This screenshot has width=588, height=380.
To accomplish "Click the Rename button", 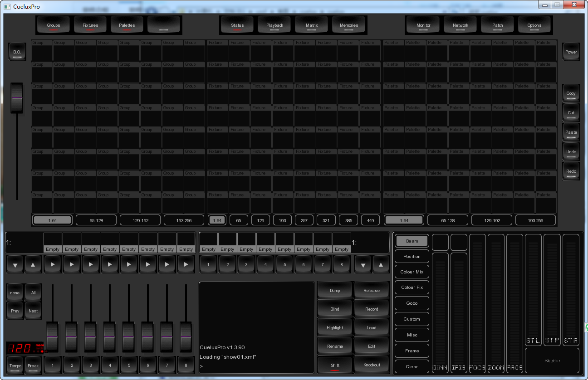I will coord(335,346).
